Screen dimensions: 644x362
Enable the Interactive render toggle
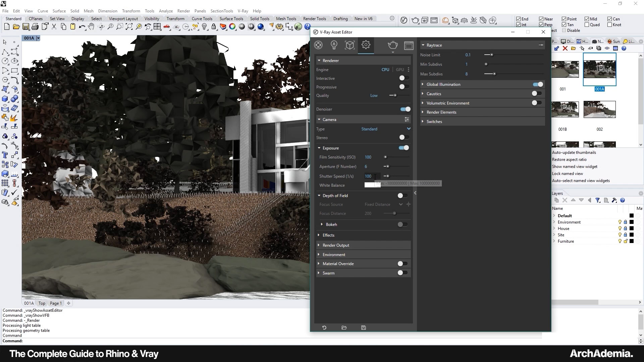coord(404,78)
